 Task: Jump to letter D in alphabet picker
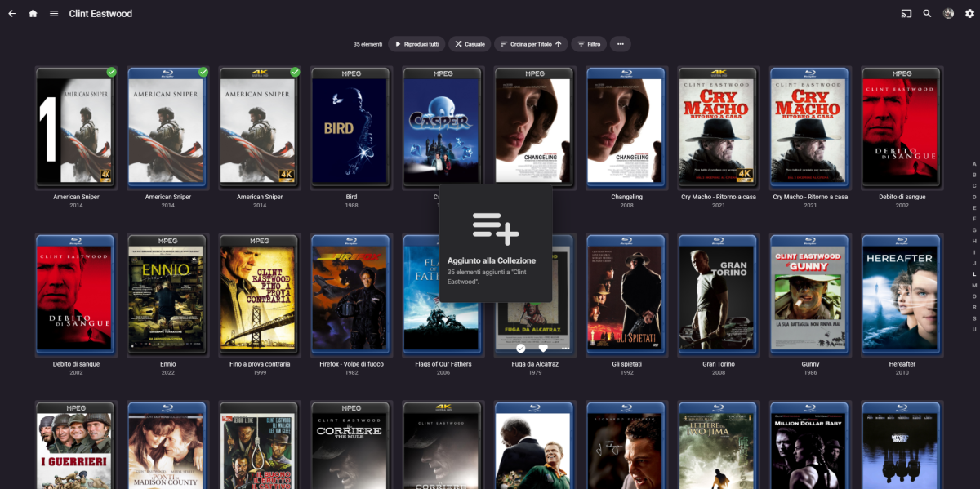(973, 197)
